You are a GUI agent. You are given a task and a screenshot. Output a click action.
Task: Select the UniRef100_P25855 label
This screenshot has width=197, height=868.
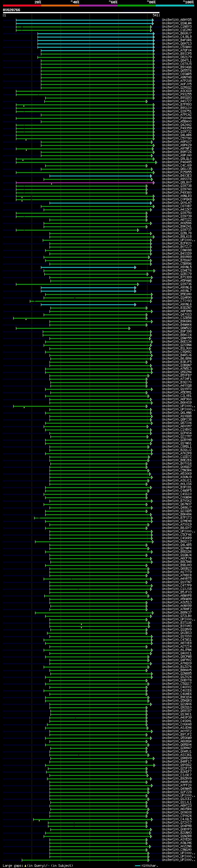177,172
